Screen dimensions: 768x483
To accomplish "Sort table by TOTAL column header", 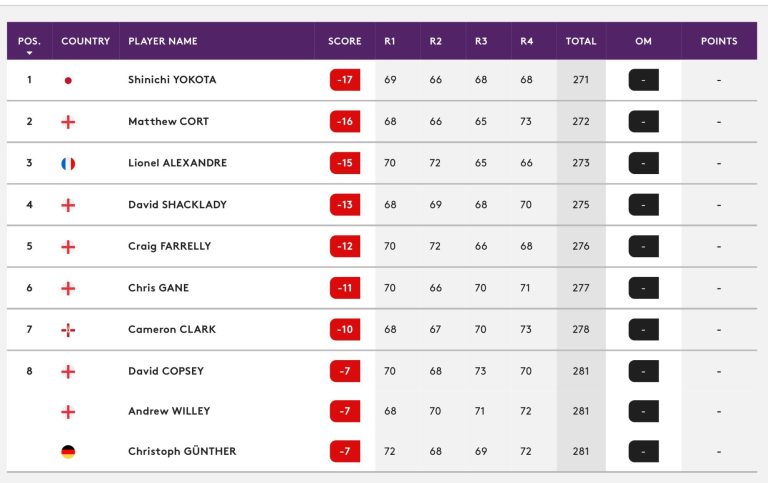I will point(581,41).
